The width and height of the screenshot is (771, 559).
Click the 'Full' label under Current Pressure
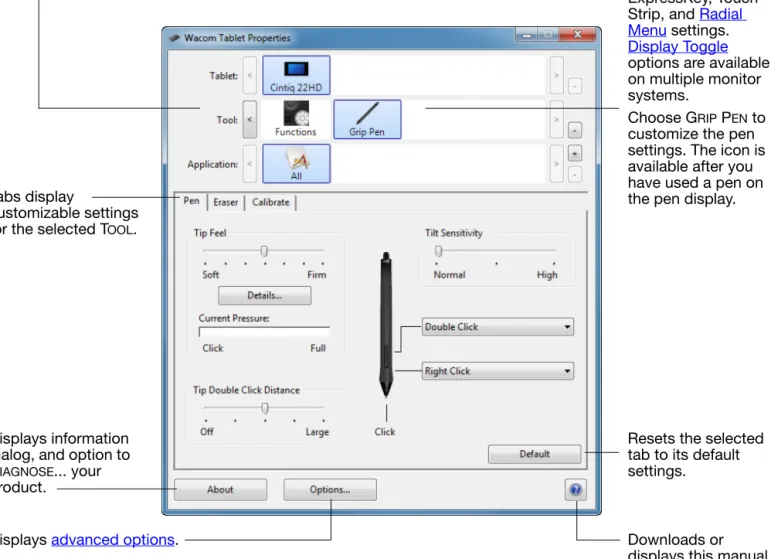tap(318, 348)
